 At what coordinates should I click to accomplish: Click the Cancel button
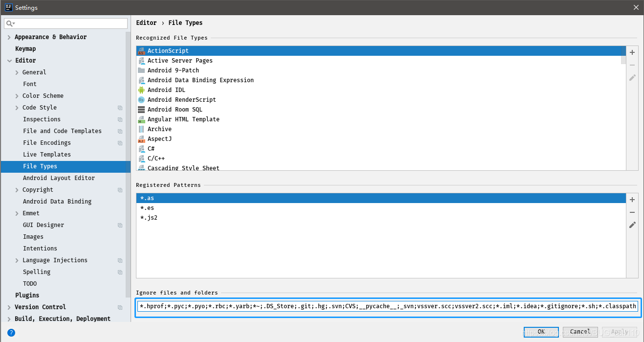pos(580,331)
